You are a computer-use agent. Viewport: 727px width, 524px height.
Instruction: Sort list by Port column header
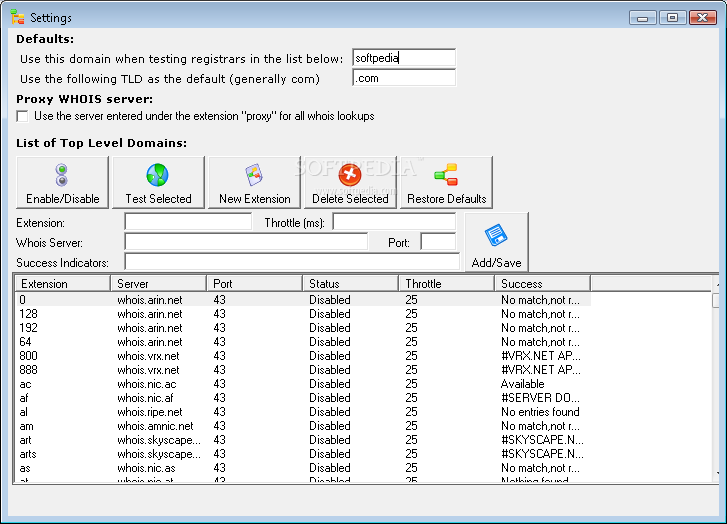(255, 283)
